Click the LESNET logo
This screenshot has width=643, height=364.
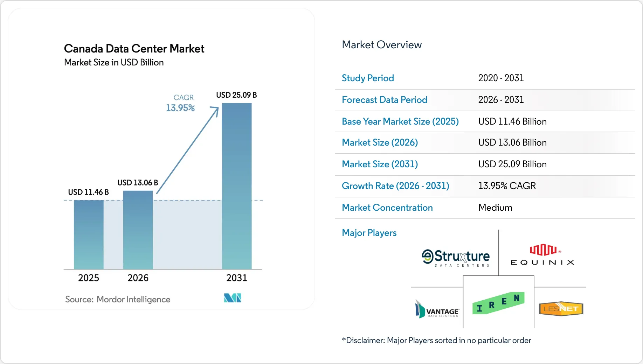pos(561,309)
